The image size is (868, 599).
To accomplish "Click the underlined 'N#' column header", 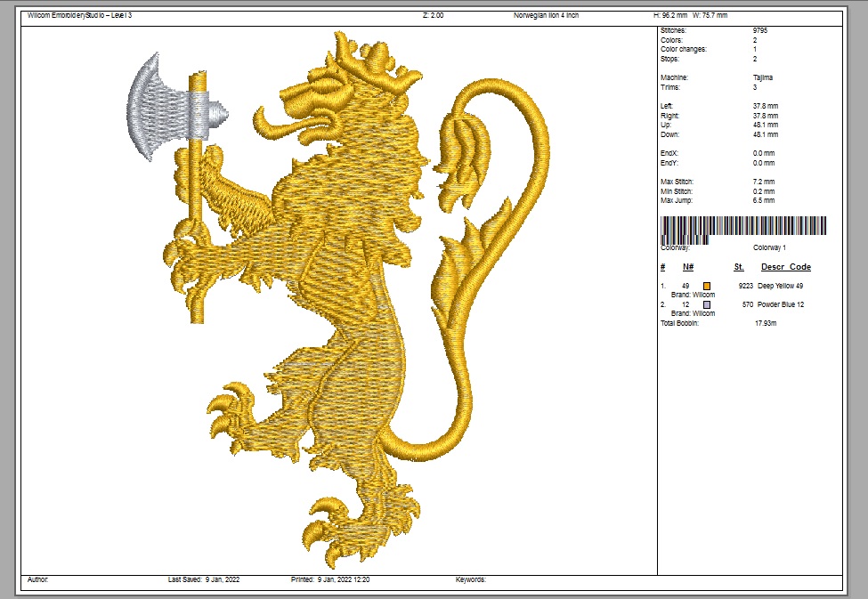I will pos(688,267).
